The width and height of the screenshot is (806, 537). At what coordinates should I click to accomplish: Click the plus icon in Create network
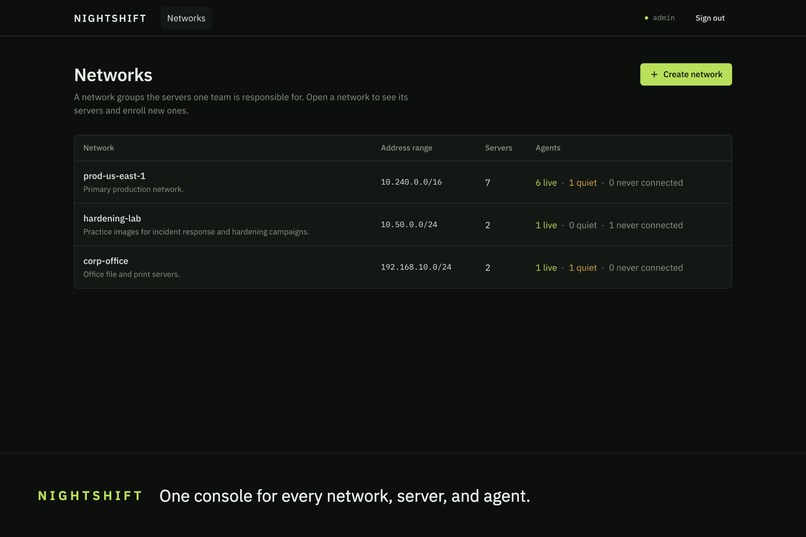[x=654, y=75]
